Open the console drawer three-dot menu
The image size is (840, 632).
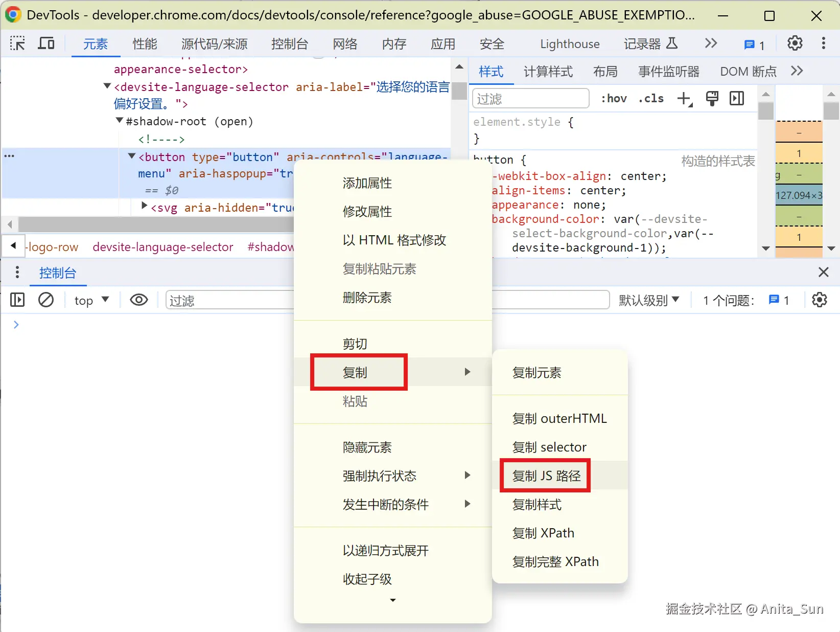[17, 272]
